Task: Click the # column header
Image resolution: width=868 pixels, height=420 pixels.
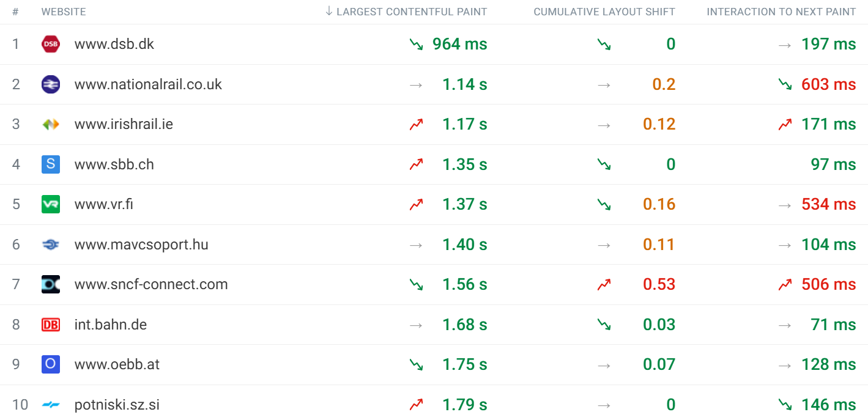Action: click(x=15, y=12)
